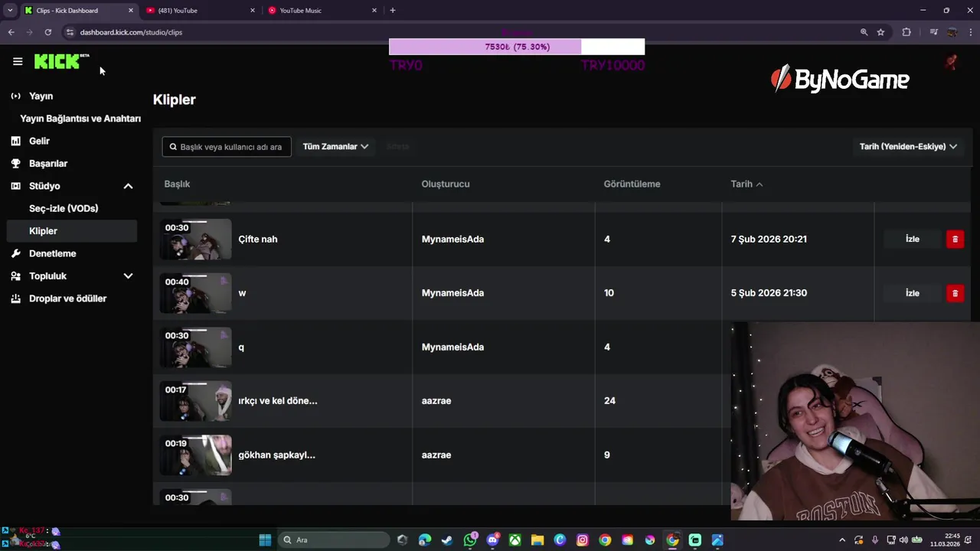Open Discord from the taskbar
980x551 pixels.
[492, 540]
